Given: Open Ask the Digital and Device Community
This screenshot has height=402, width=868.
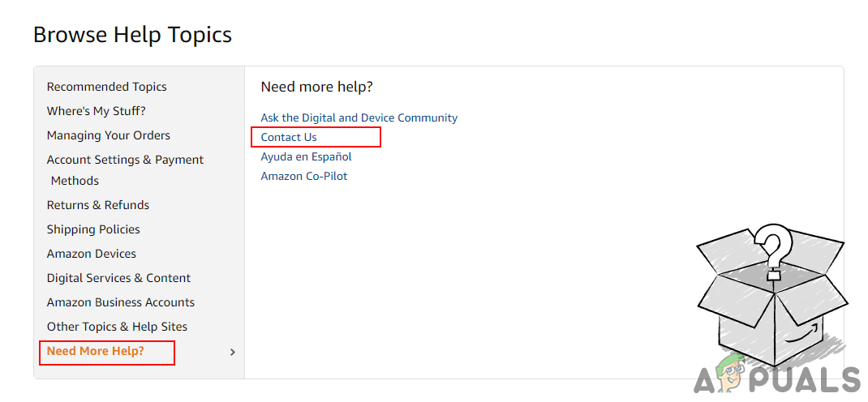Looking at the screenshot, I should (x=359, y=118).
